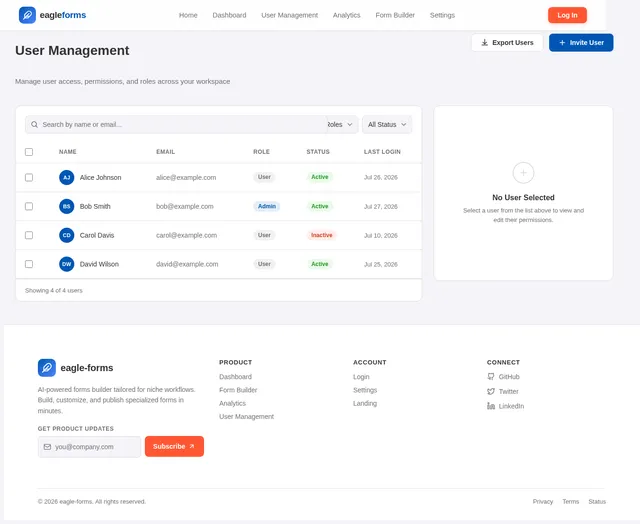The height and width of the screenshot is (524, 640).
Task: Focus the you@company.com email field
Action: (x=89, y=447)
